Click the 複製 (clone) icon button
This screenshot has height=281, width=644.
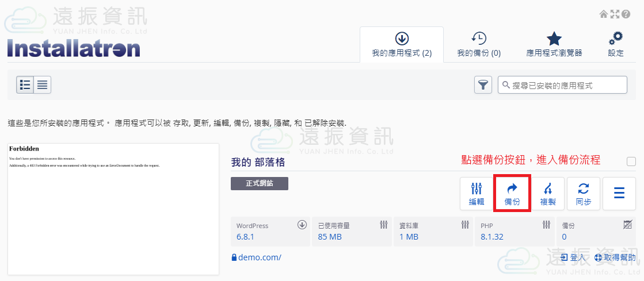coord(548,194)
